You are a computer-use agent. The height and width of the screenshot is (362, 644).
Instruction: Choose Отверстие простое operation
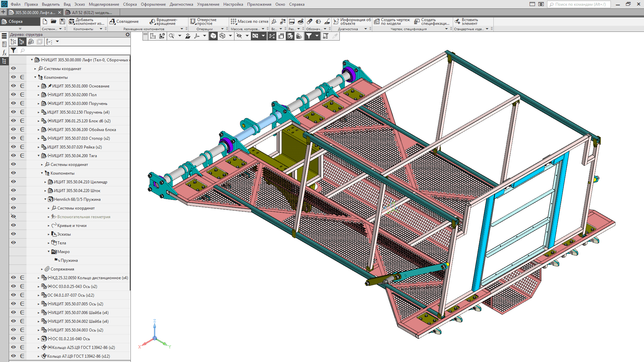[203, 21]
